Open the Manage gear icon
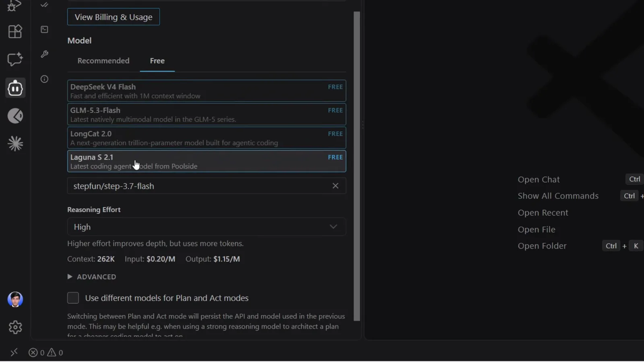This screenshot has height=362, width=644. pos(15,327)
